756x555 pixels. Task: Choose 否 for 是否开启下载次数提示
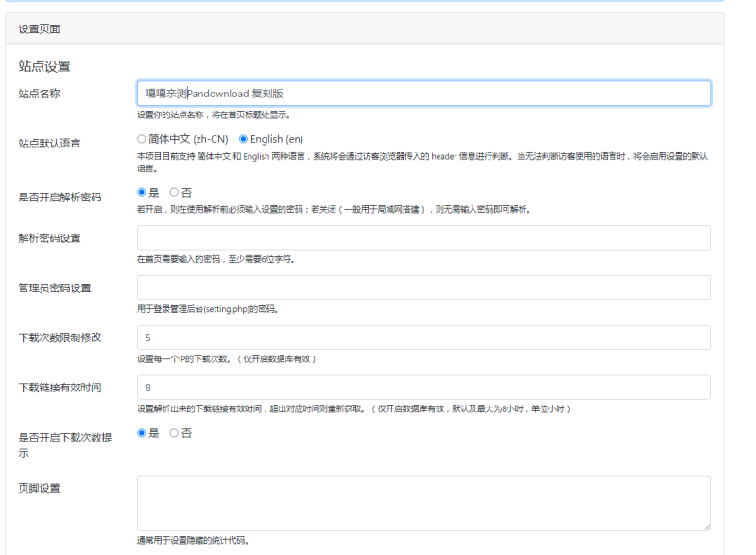pos(174,432)
